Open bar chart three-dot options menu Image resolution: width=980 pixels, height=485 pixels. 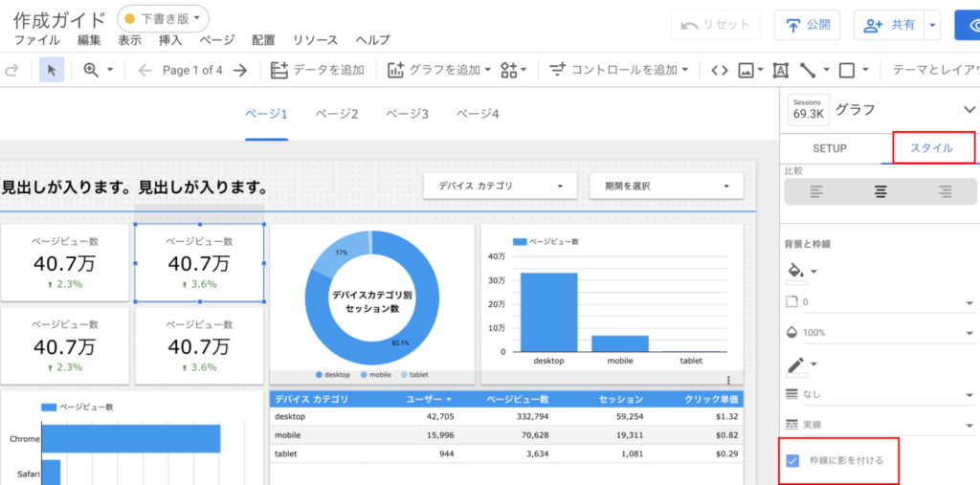pos(728,380)
